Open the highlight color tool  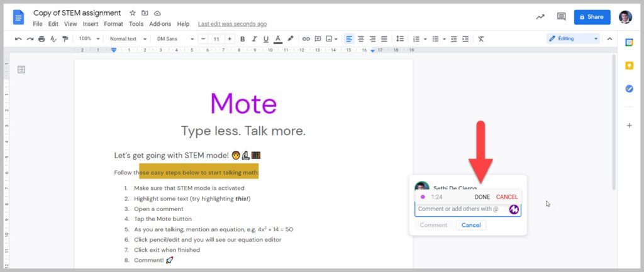[291, 38]
